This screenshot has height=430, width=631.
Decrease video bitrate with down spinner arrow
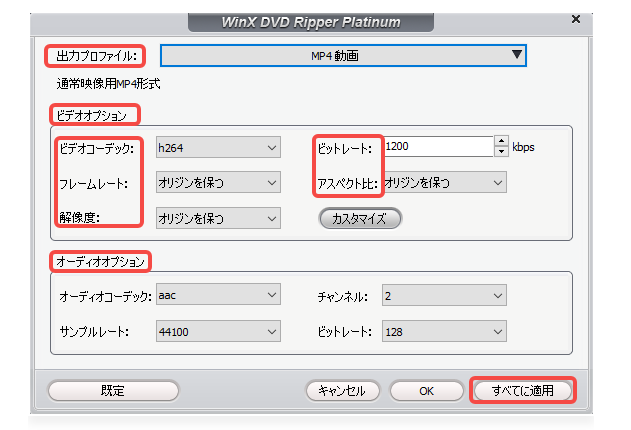[501, 152]
